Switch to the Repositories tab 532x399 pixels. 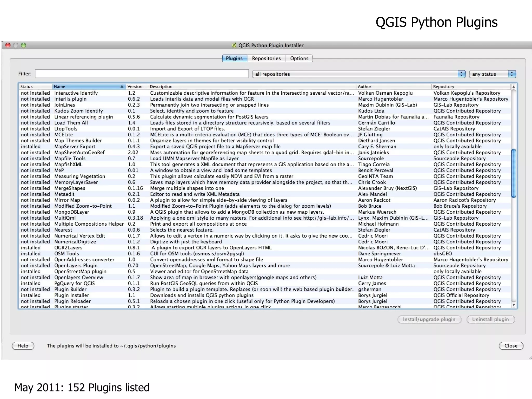tap(266, 58)
